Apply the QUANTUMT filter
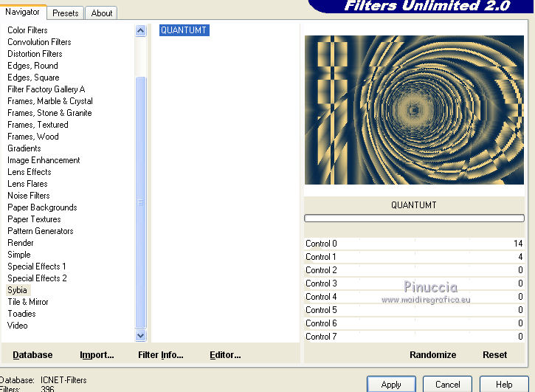 391,385
